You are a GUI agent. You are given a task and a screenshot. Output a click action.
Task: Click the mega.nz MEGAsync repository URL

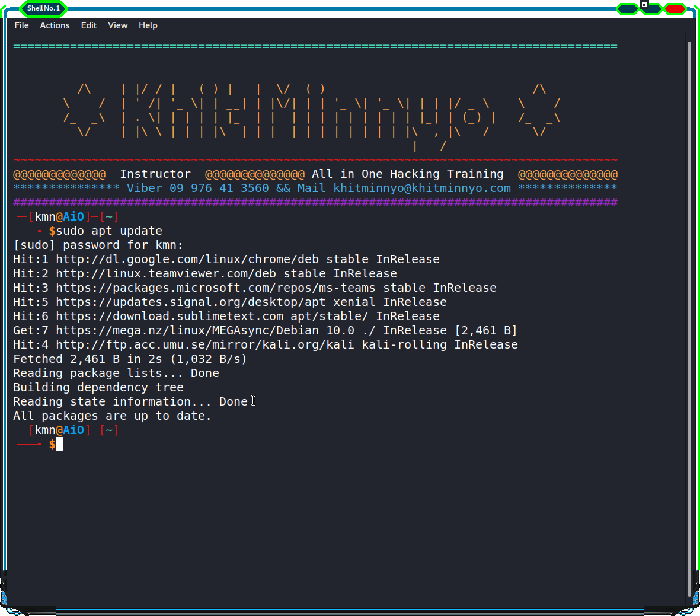pyautogui.click(x=205, y=331)
